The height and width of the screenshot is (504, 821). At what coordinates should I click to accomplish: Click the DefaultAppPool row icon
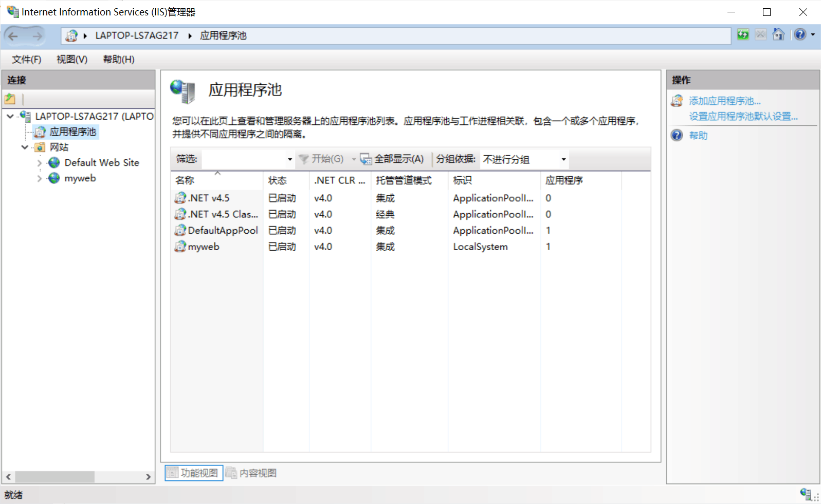click(180, 230)
